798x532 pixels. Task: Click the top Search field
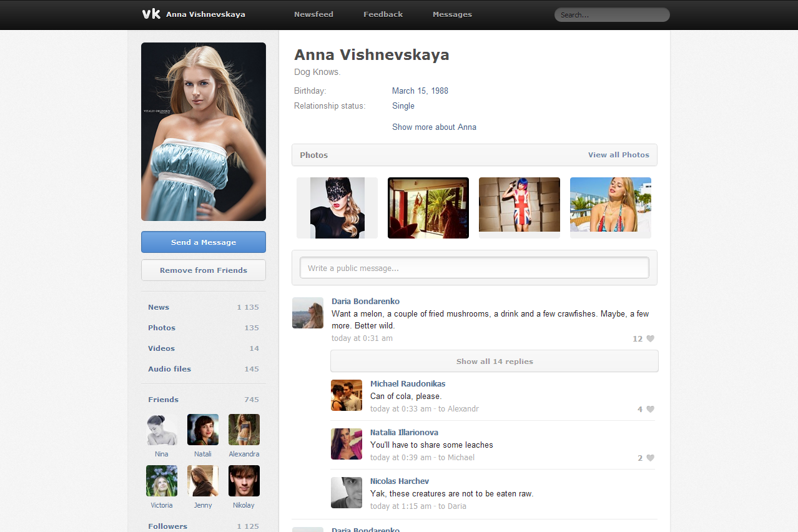point(612,15)
